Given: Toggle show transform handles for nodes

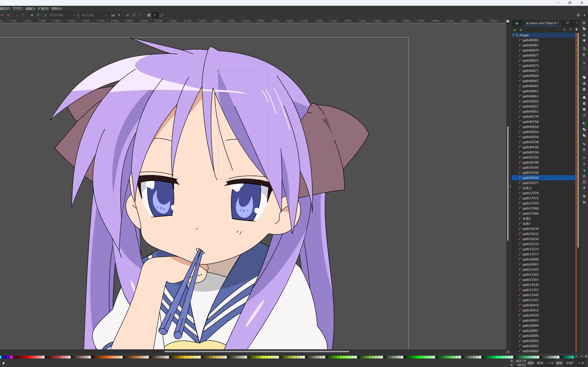Looking at the screenshot, I should pos(149,15).
